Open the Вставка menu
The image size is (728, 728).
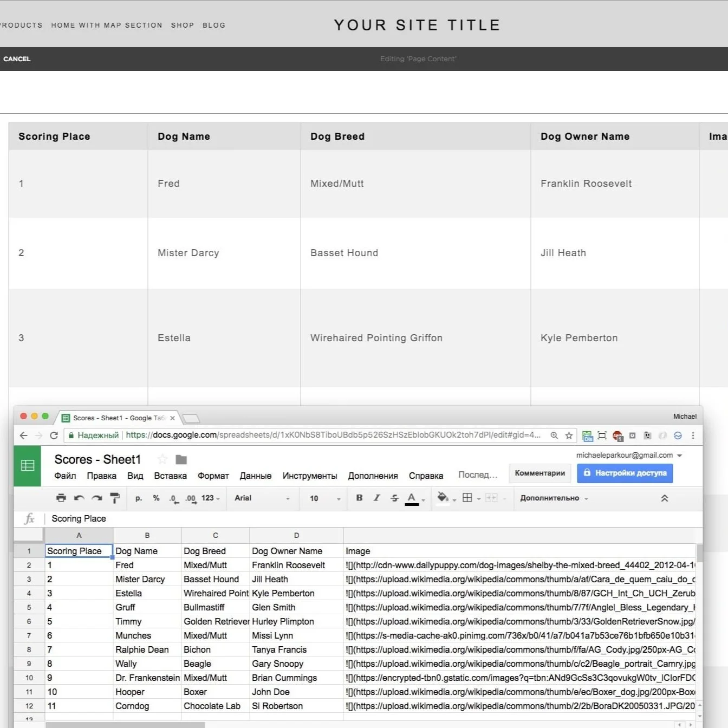tap(170, 476)
